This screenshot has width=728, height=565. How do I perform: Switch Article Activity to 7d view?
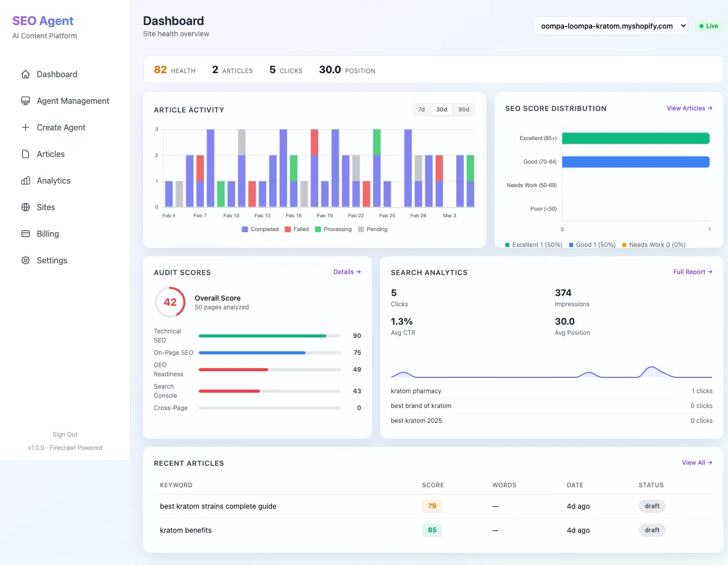point(421,109)
